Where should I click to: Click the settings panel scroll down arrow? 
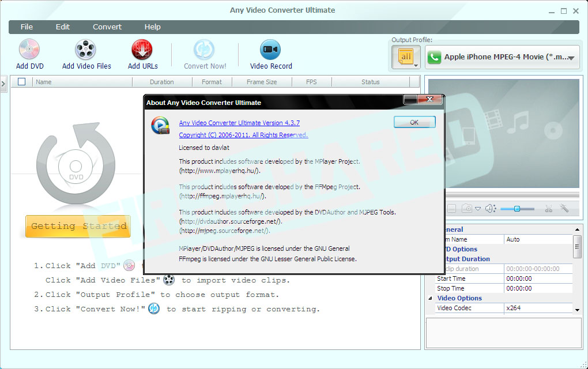click(x=577, y=310)
